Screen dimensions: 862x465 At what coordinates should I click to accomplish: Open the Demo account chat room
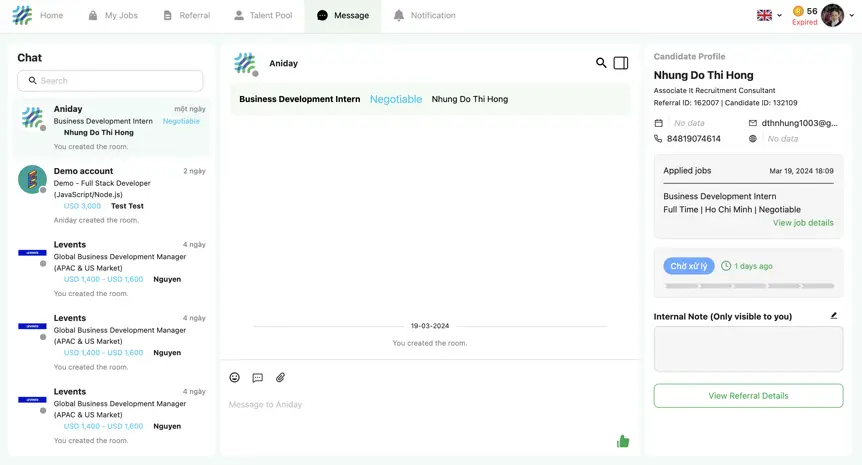coord(110,195)
